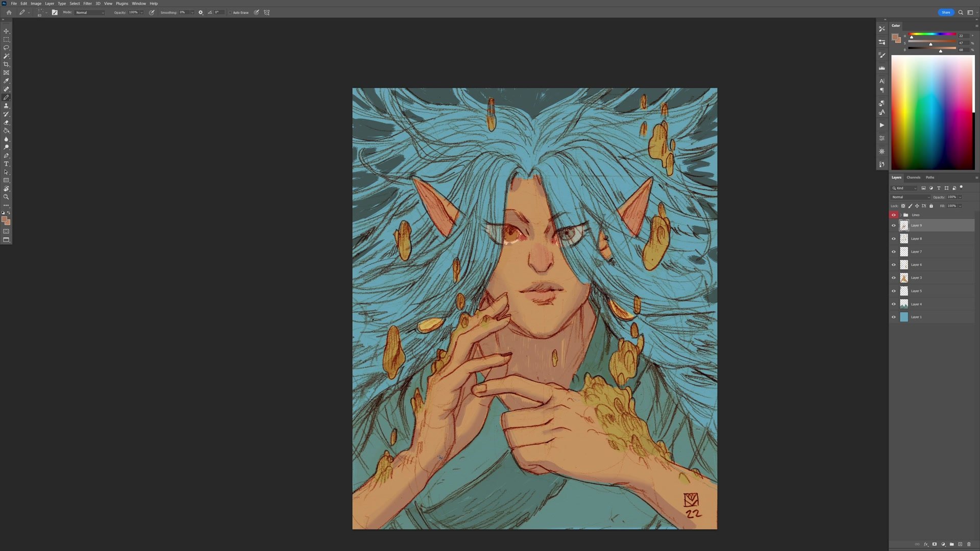The height and width of the screenshot is (551, 980).
Task: Expand the Lines layer group
Action: 900,215
